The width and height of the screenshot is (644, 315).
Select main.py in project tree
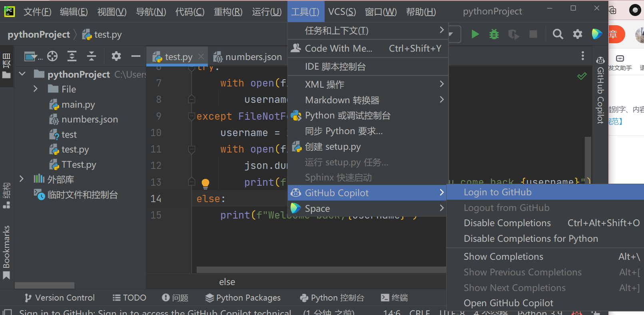pyautogui.click(x=72, y=104)
